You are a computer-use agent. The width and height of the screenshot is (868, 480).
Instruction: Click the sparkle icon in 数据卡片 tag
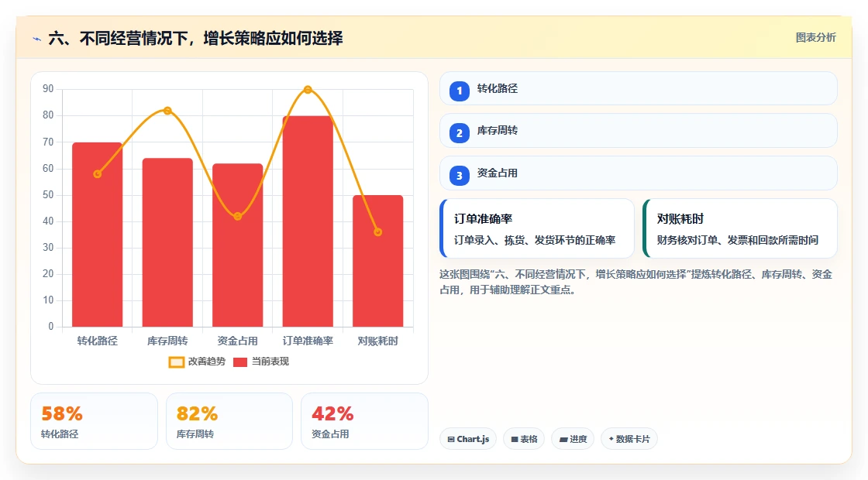point(611,438)
